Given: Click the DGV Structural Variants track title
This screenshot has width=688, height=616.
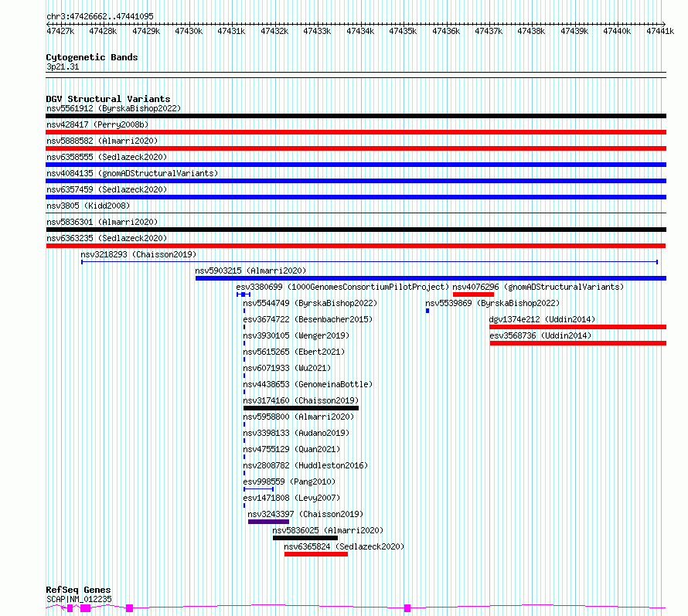Looking at the screenshot, I should (108, 99).
